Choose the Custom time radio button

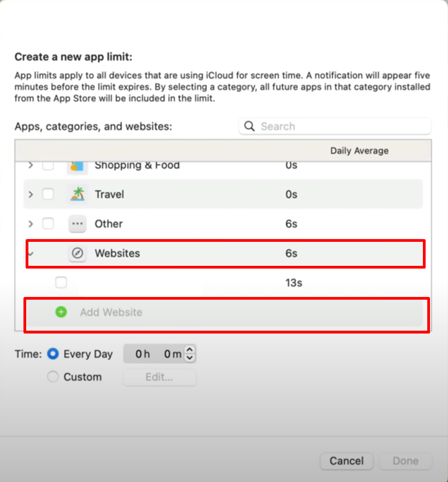[53, 377]
